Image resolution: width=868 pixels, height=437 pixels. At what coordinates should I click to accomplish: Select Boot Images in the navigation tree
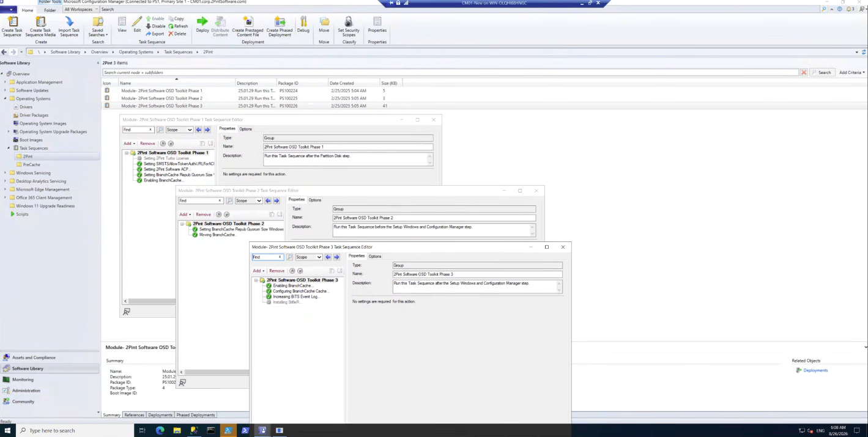31,140
